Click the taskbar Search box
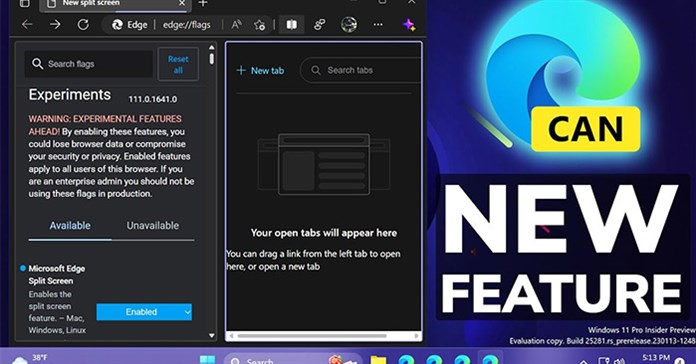This screenshot has width=696, height=364. 293,359
